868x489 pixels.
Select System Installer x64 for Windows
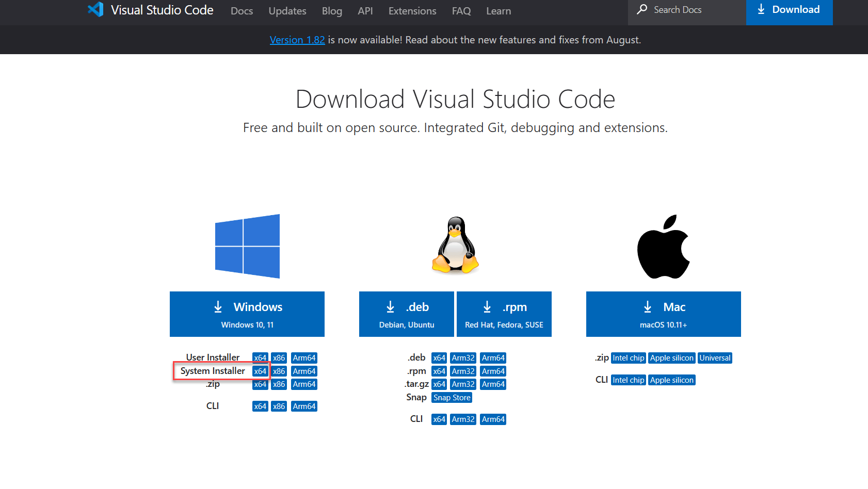pyautogui.click(x=260, y=371)
